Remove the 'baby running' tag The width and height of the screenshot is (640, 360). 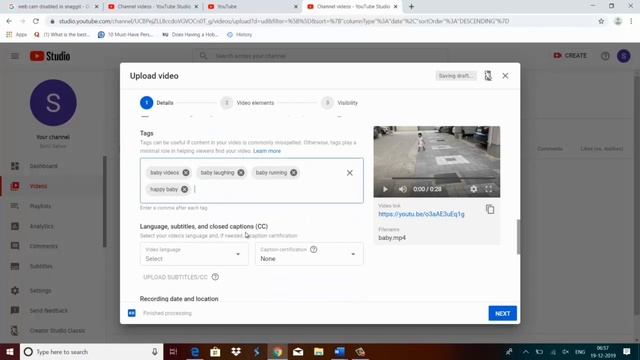293,173
